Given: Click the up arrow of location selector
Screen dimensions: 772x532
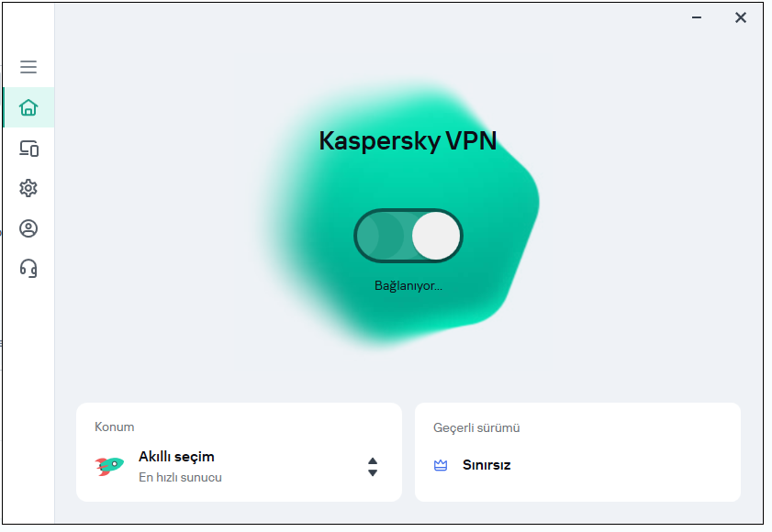Looking at the screenshot, I should 373,460.
